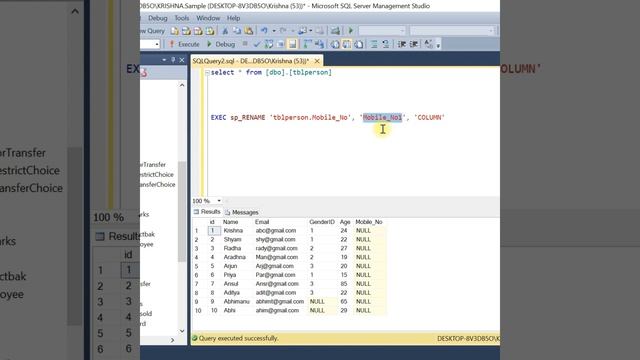
Task: Select Results to Text option
Action: 335,44
